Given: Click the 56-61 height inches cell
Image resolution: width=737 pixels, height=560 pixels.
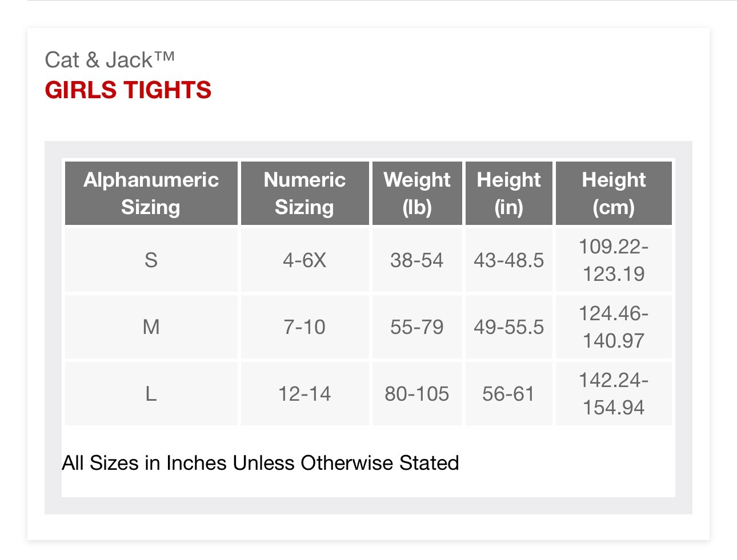Looking at the screenshot, I should pos(508,394).
